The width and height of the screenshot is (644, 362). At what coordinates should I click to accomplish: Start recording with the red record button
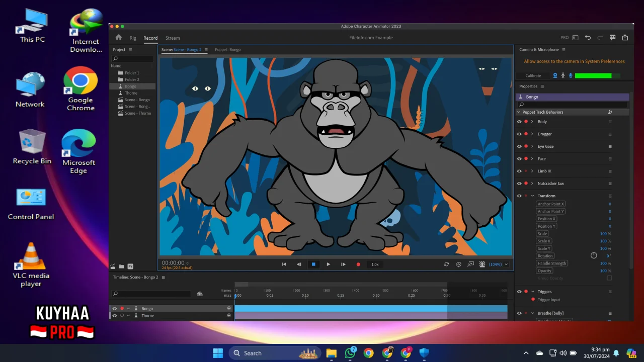(358, 264)
